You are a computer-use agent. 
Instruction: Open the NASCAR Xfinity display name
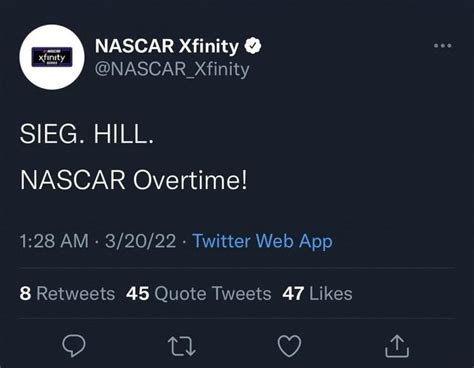(x=167, y=46)
